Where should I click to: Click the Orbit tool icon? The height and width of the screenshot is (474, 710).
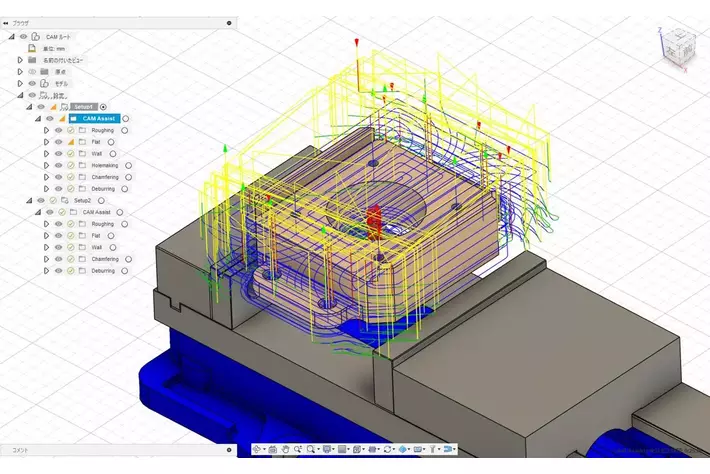tap(258, 449)
